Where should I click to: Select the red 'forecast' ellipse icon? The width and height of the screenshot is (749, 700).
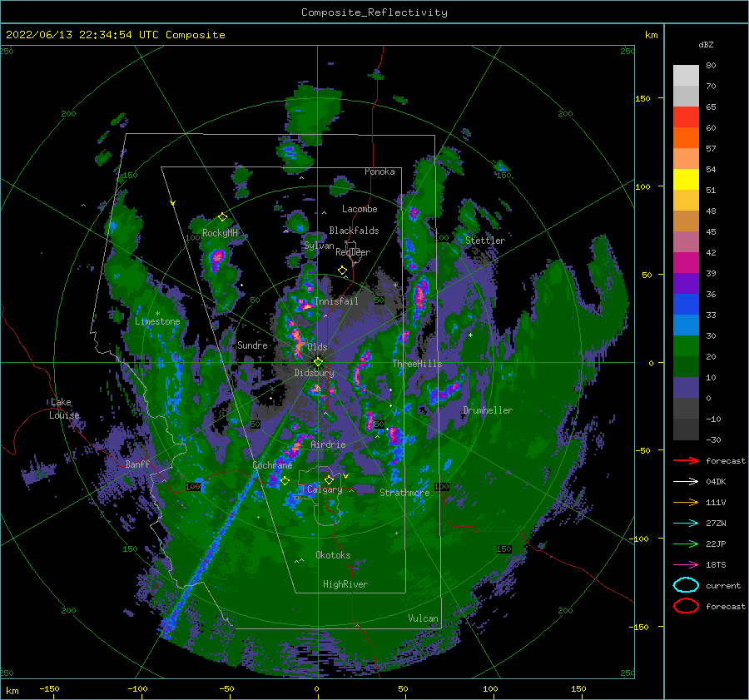(x=686, y=606)
